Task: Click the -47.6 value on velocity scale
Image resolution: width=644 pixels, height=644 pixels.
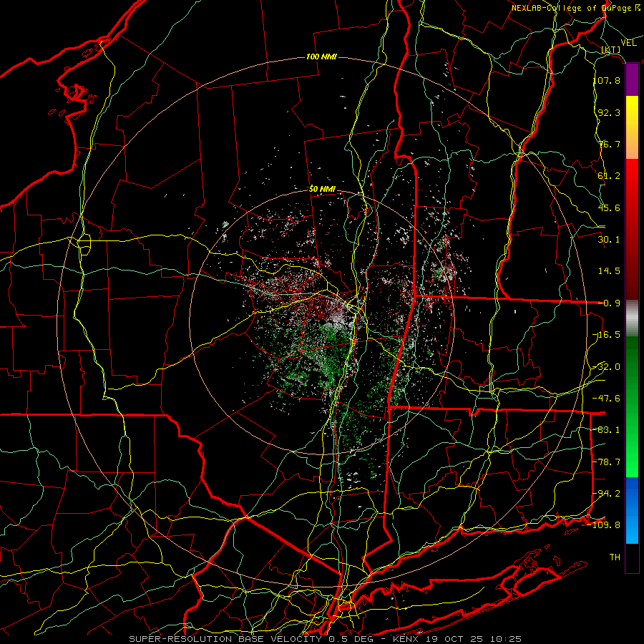Action: [x=607, y=399]
